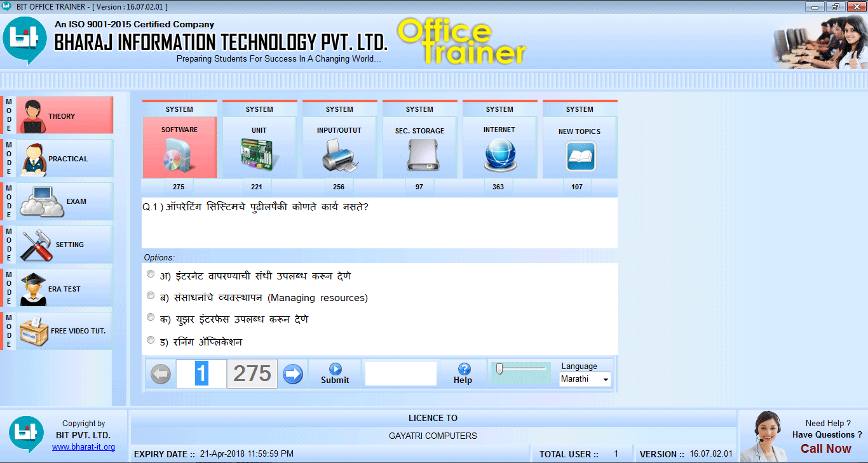Switch to the System New Topics tab header
Screen dimensions: 868x463
click(580, 109)
